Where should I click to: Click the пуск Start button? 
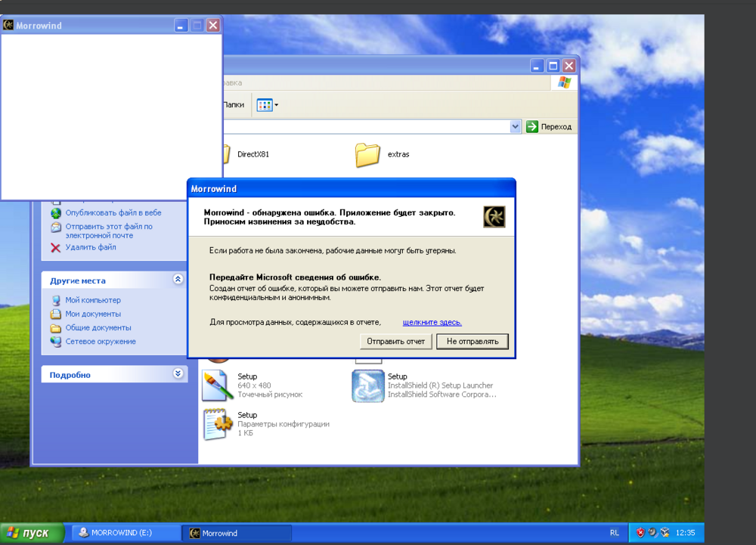[31, 533]
